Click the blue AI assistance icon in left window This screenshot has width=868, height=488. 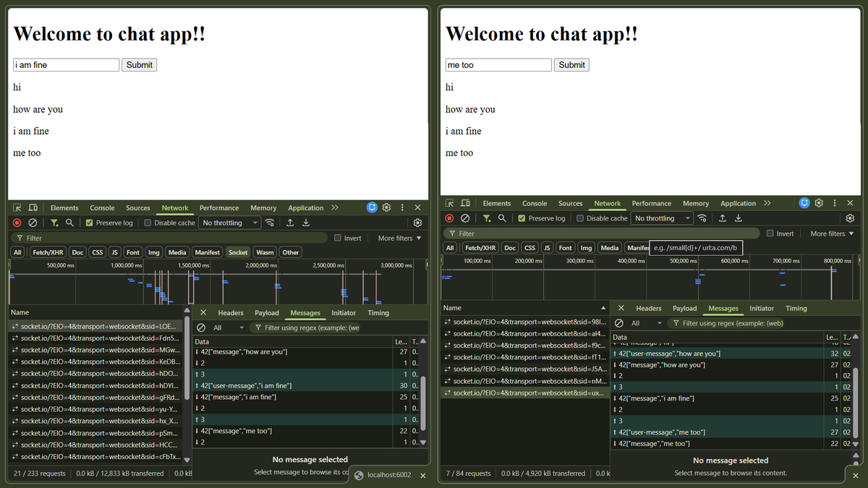372,207
